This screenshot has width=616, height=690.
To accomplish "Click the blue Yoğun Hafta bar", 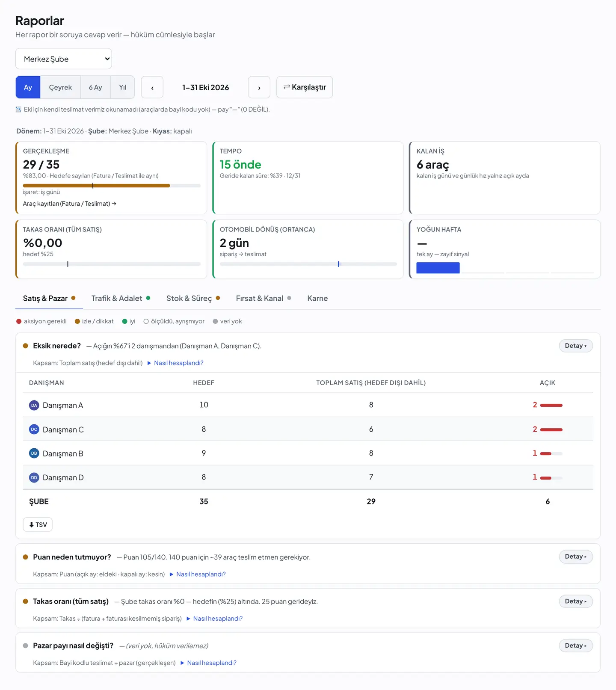I will [x=438, y=268].
